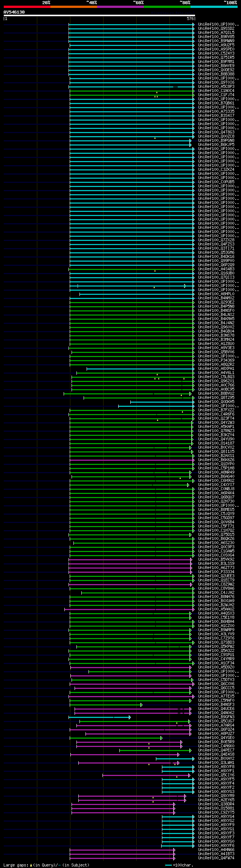Select the UniRef100_B4NMX2 label
The width and height of the screenshot is (241, 868).
pos(216,298)
